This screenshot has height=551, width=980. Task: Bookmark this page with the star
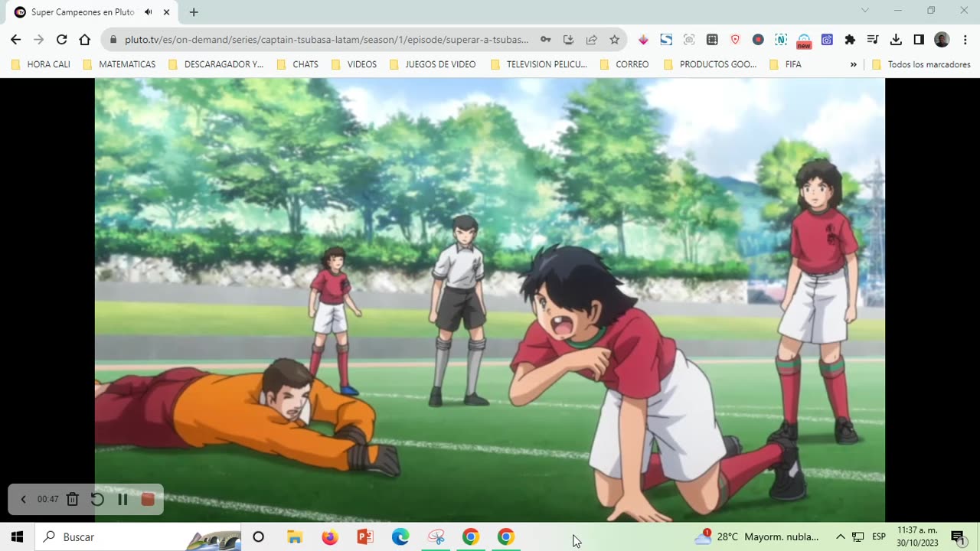tap(614, 40)
